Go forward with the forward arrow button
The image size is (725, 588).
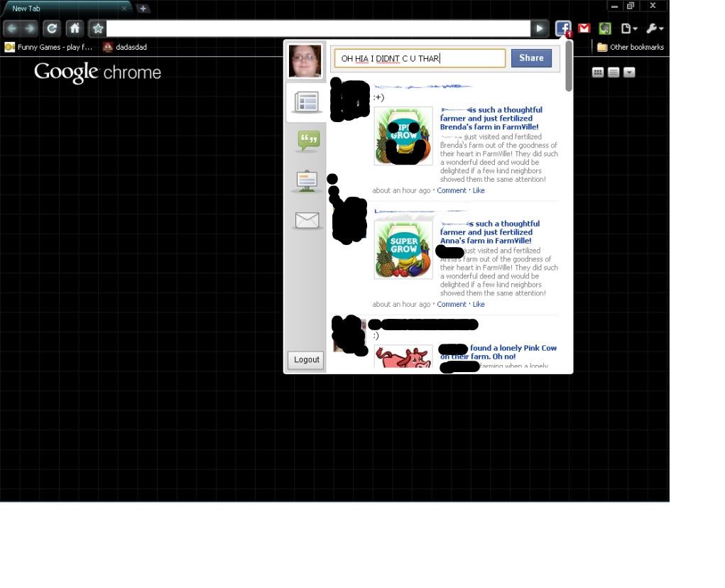click(x=30, y=28)
